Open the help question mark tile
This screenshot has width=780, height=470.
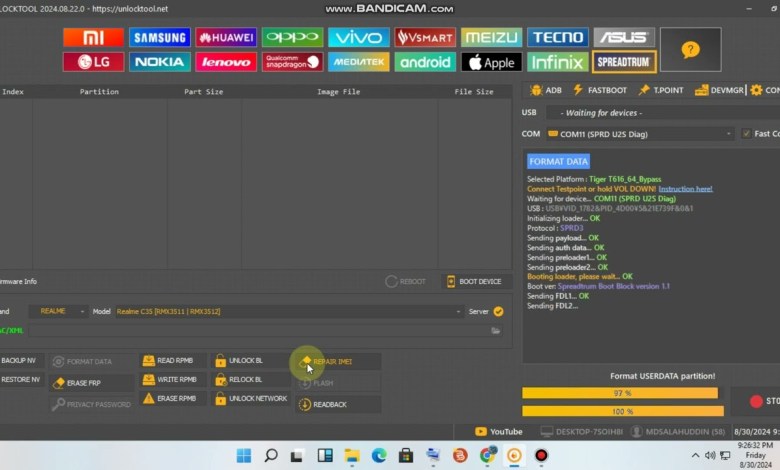(690, 50)
